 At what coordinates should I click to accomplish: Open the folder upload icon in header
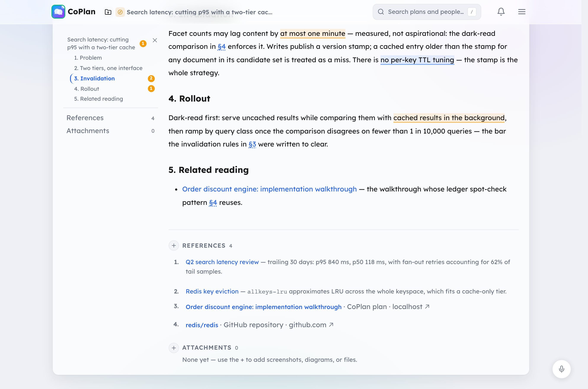[108, 12]
